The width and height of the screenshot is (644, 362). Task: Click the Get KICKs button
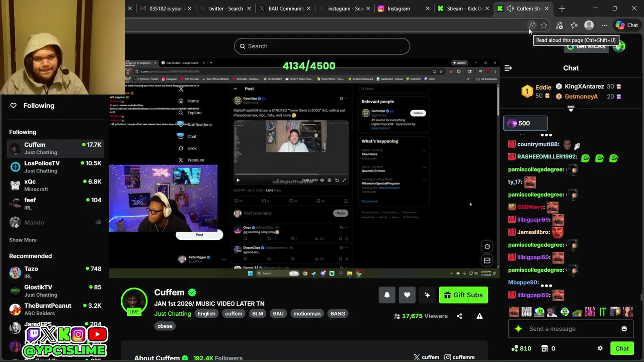pos(586,46)
